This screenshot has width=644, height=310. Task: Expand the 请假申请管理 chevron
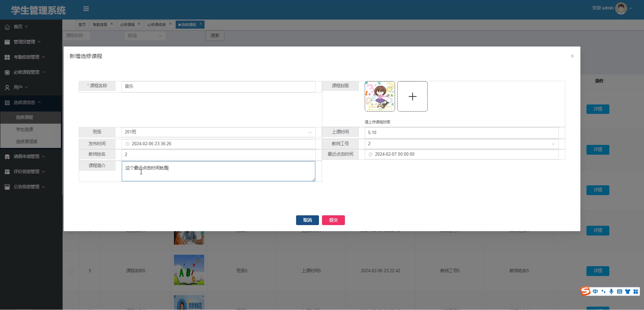coord(43,156)
